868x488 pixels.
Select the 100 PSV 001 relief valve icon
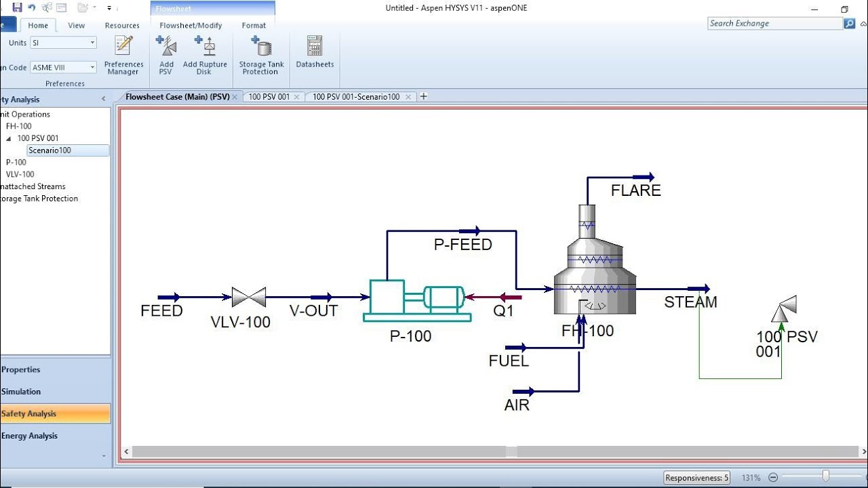pos(784,309)
